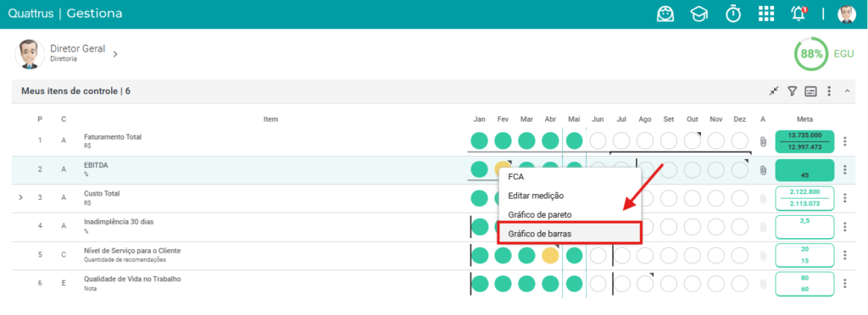Image resolution: width=868 pixels, height=315 pixels.
Task: Click the 88% EGU progress ring
Action: click(811, 54)
